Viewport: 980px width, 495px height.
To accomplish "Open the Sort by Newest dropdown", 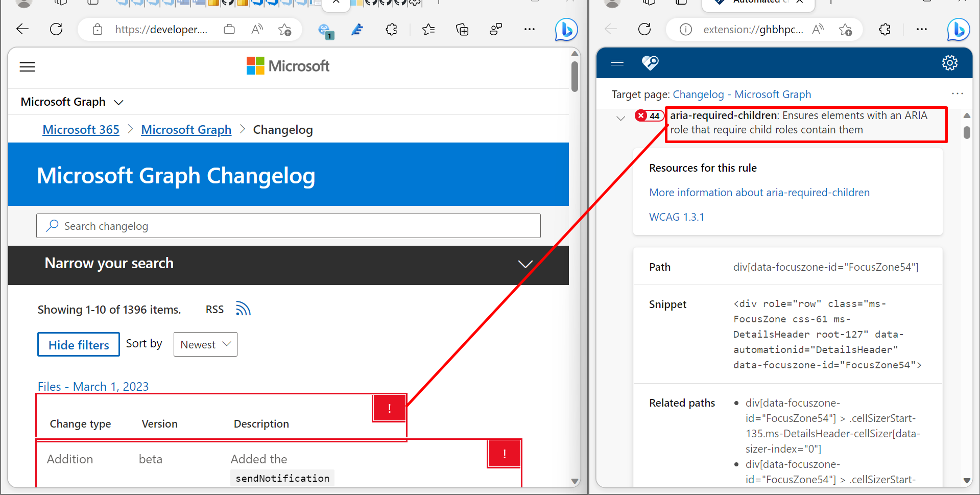I will [205, 344].
